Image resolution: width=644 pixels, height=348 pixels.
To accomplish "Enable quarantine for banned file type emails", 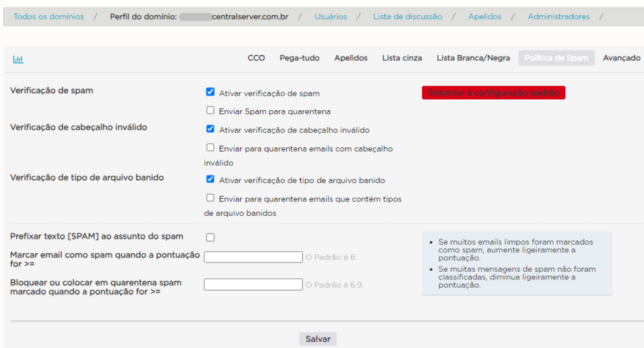I will (x=210, y=198).
